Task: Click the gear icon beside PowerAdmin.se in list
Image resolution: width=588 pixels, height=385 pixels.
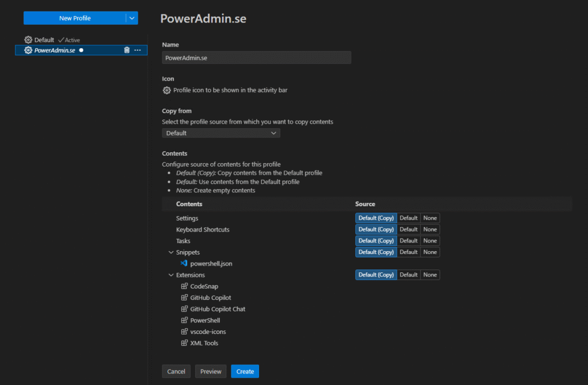Action: pos(28,51)
